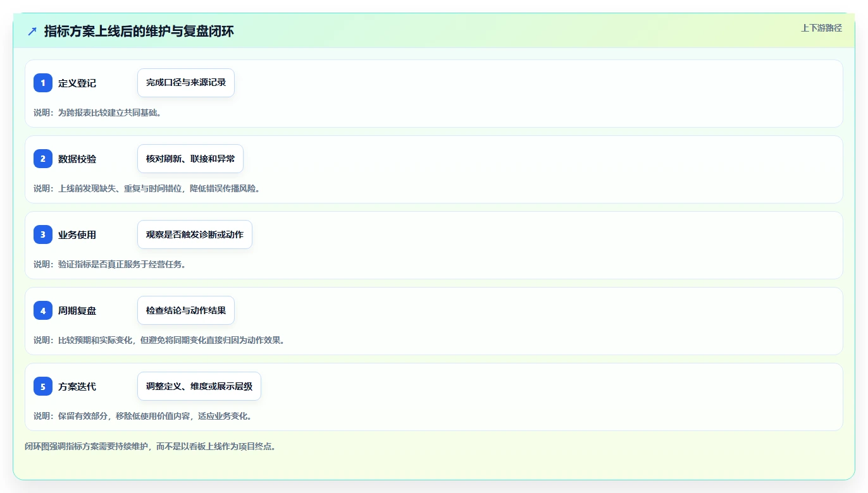Viewport: 868px width, 493px height.
Task: Click the 完成口径与来源记录 chip
Action: 186,83
